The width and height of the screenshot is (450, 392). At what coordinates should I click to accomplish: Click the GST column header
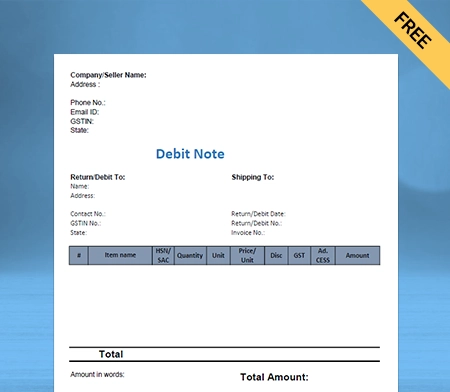coord(299,255)
